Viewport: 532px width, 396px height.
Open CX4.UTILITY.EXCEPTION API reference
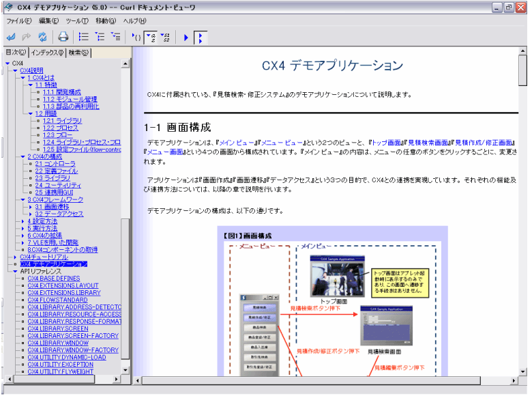(x=61, y=365)
